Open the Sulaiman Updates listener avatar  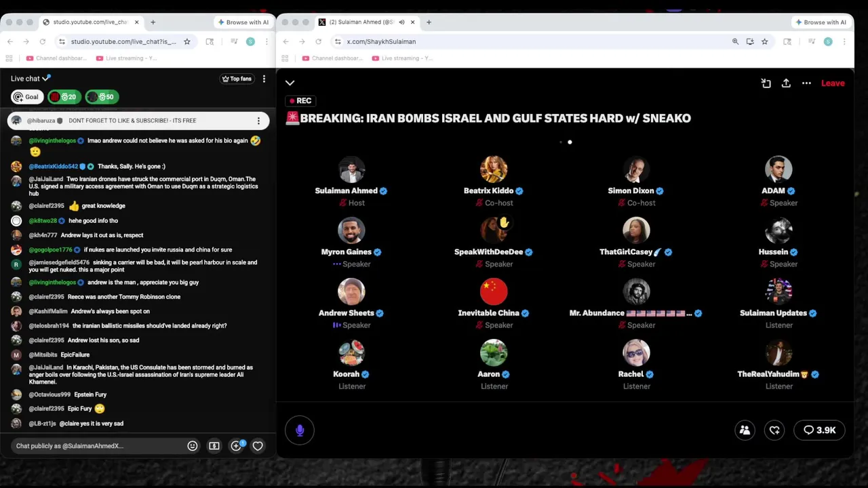coord(778,292)
